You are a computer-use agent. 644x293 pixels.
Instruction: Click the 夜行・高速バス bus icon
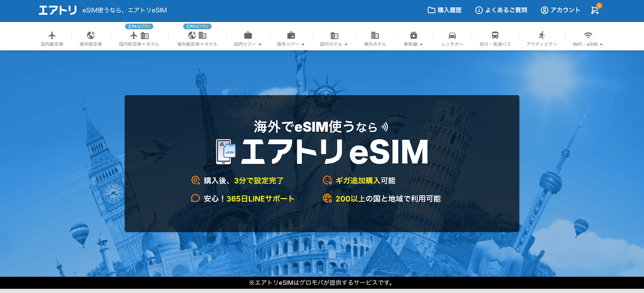495,35
